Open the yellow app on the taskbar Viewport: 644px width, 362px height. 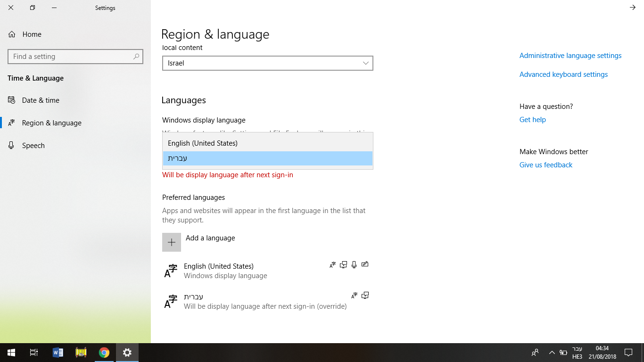tap(81, 353)
